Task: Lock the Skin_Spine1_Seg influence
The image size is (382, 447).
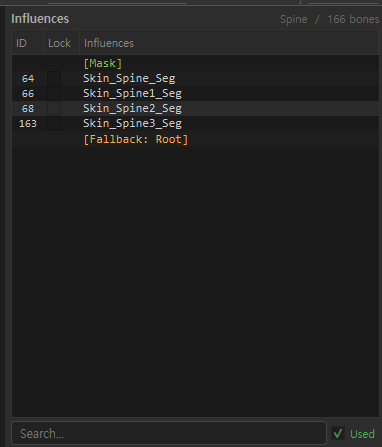Action: 54,93
